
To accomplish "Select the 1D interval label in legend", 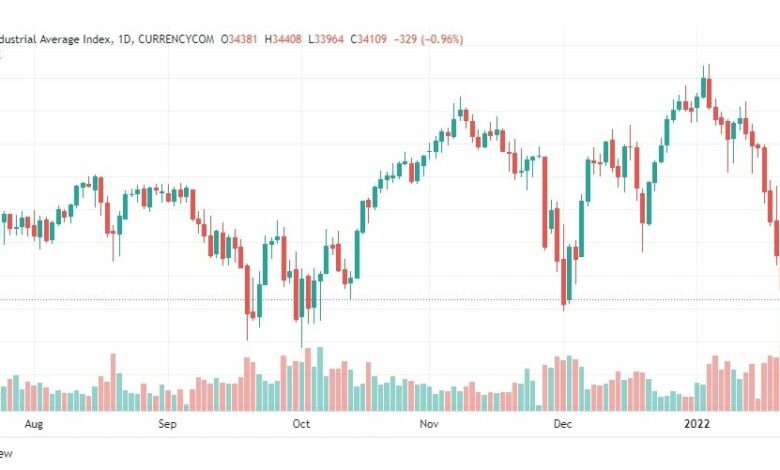I will 124,39.
